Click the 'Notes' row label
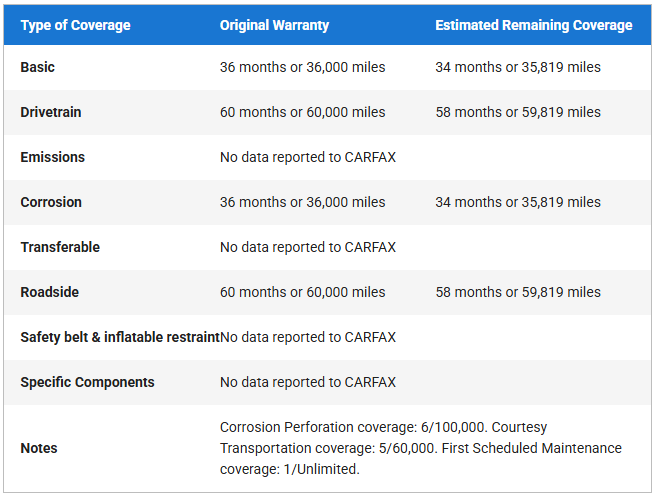656x497 pixels. coord(39,448)
